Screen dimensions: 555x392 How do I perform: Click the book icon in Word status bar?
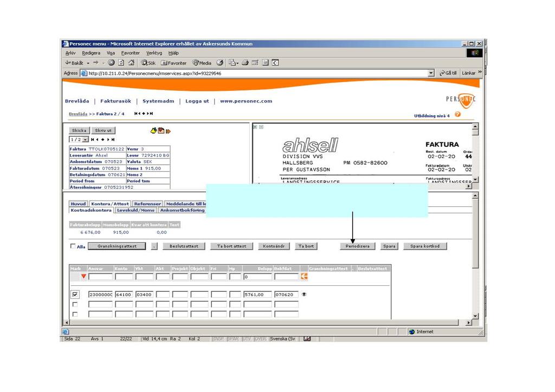pyautogui.click(x=307, y=338)
